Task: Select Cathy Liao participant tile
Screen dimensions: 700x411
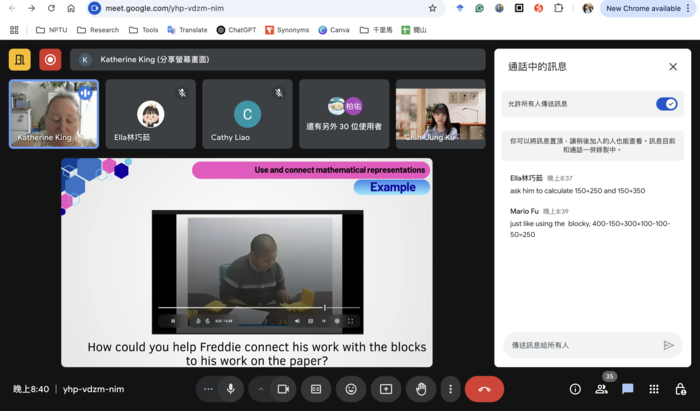Action: tap(247, 114)
